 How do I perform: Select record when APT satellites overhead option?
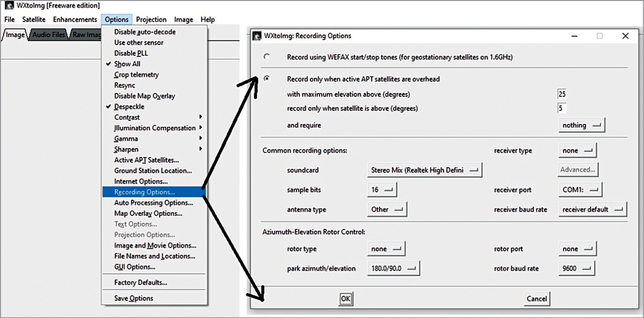pyautogui.click(x=267, y=78)
